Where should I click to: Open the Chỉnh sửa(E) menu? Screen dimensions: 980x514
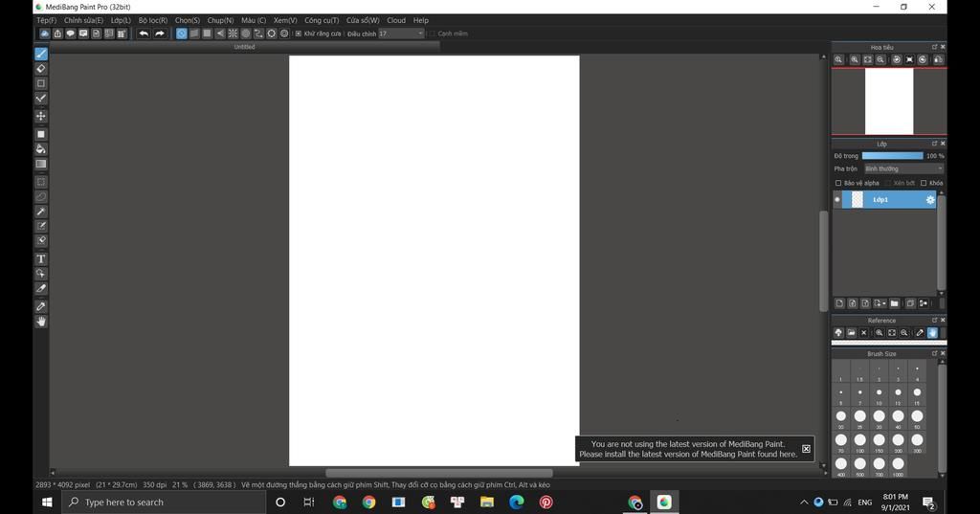click(84, 20)
